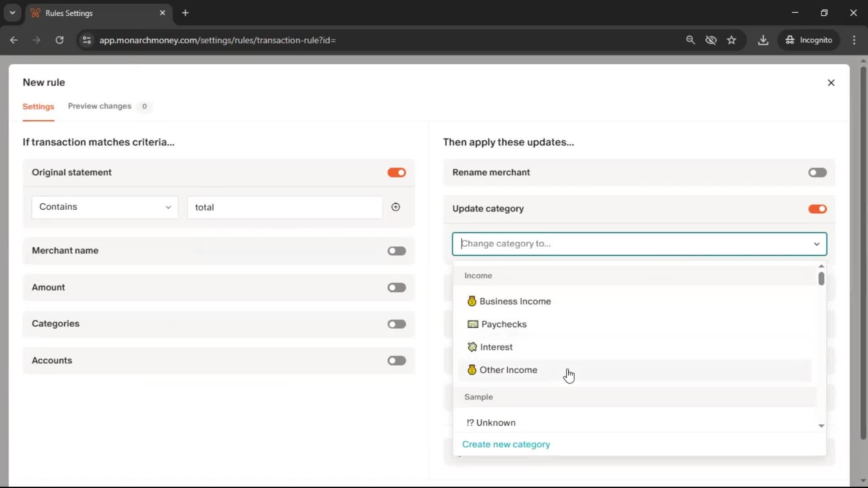
Task: Click the category list scrollbar thumb
Action: pyautogui.click(x=821, y=279)
